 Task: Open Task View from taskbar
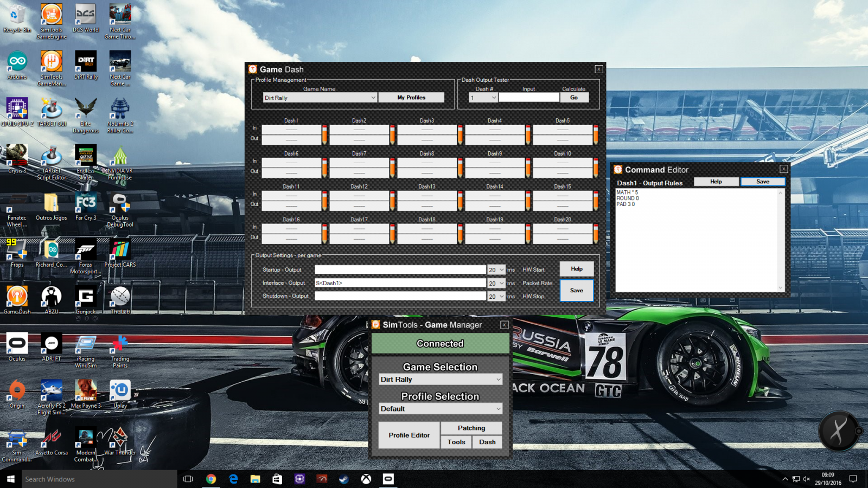[x=188, y=479]
